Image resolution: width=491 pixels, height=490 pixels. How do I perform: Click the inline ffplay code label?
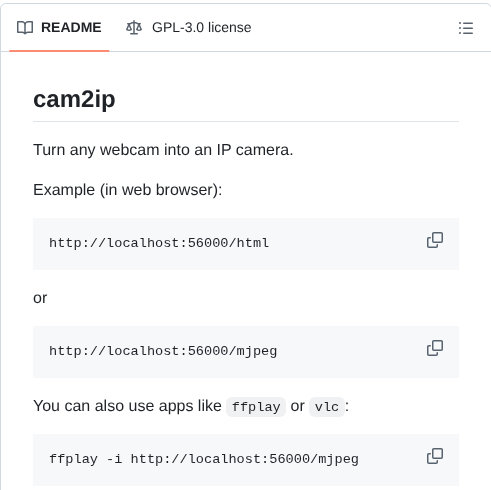pos(256,407)
